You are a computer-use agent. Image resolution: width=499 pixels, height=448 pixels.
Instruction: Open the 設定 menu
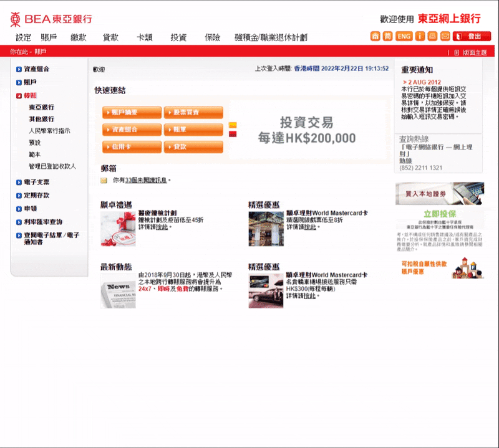click(x=24, y=37)
